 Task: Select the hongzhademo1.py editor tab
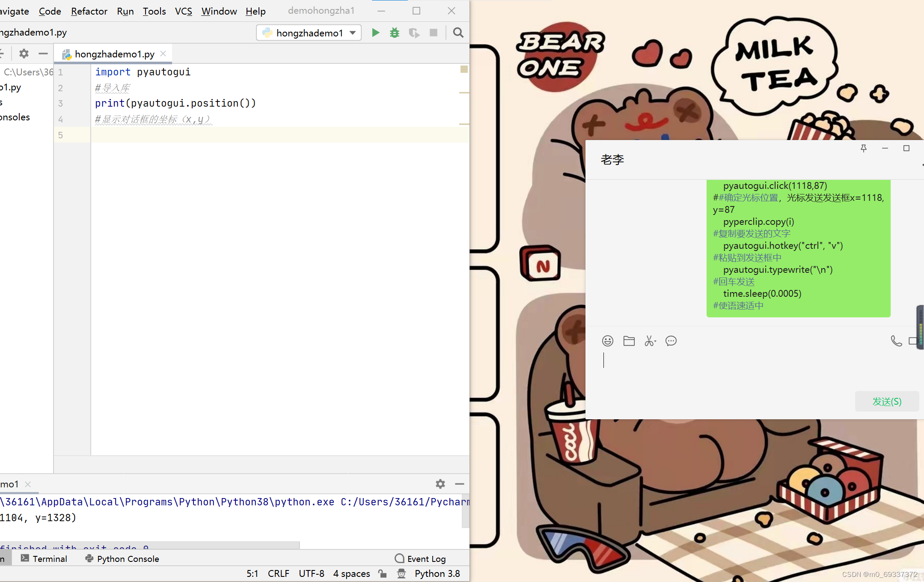(x=114, y=54)
